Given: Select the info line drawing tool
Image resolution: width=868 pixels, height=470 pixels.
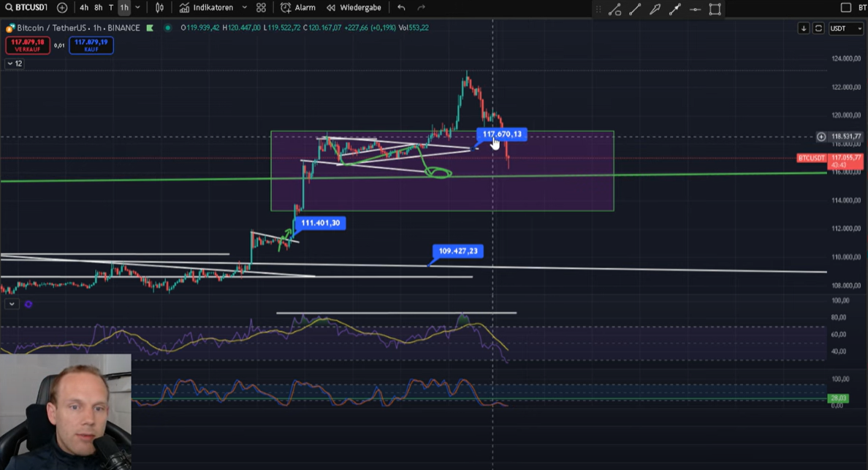Looking at the screenshot, I should (x=614, y=9).
